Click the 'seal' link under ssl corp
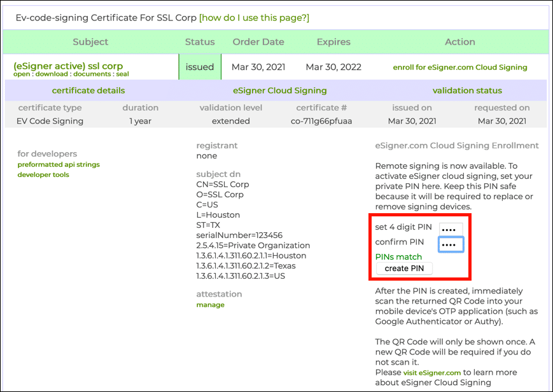This screenshot has height=392, width=553. click(122, 74)
